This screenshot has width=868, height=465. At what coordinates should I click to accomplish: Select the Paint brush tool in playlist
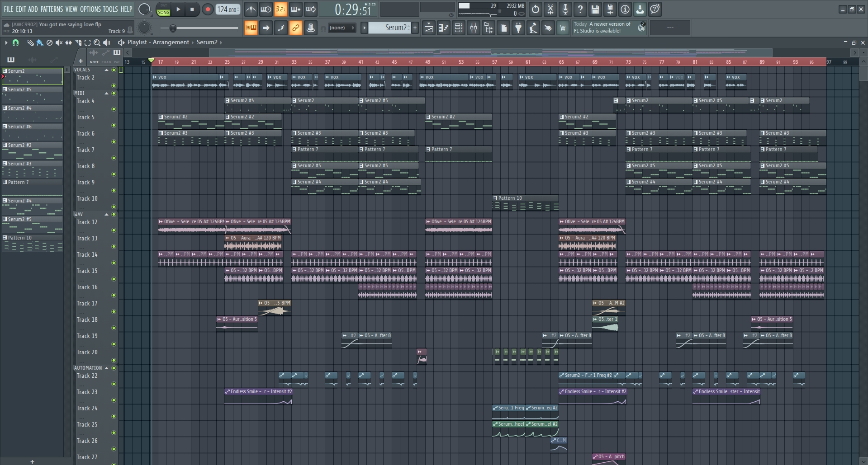click(x=40, y=42)
